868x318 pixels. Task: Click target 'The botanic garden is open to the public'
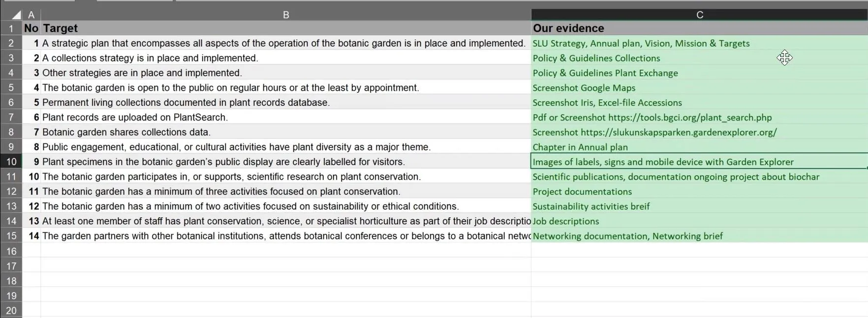pyautogui.click(x=286, y=88)
